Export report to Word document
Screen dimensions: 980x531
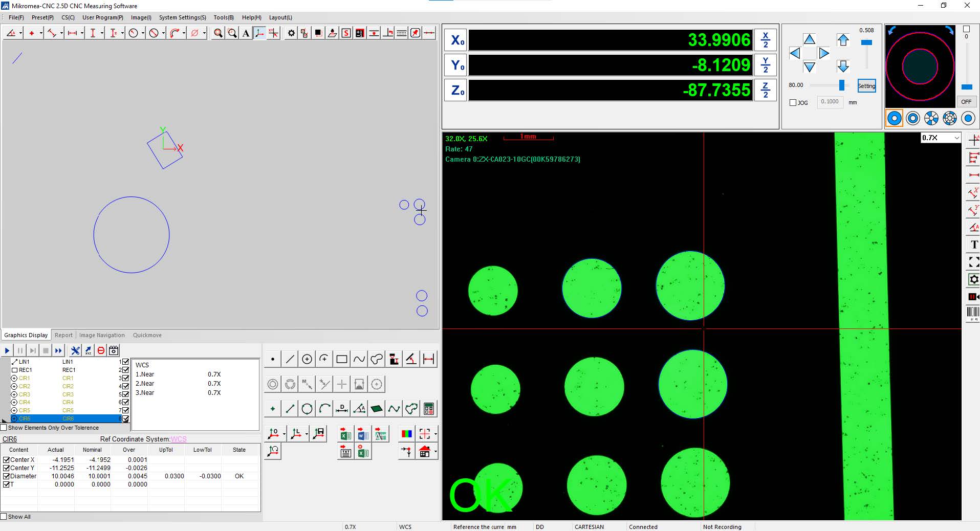(363, 435)
